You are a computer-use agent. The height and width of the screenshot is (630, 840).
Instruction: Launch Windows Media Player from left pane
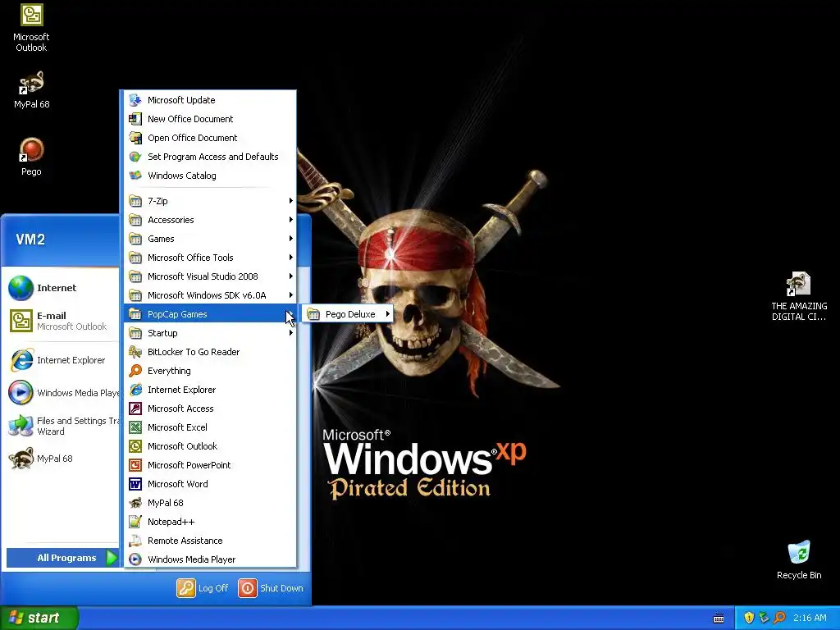tap(62, 393)
